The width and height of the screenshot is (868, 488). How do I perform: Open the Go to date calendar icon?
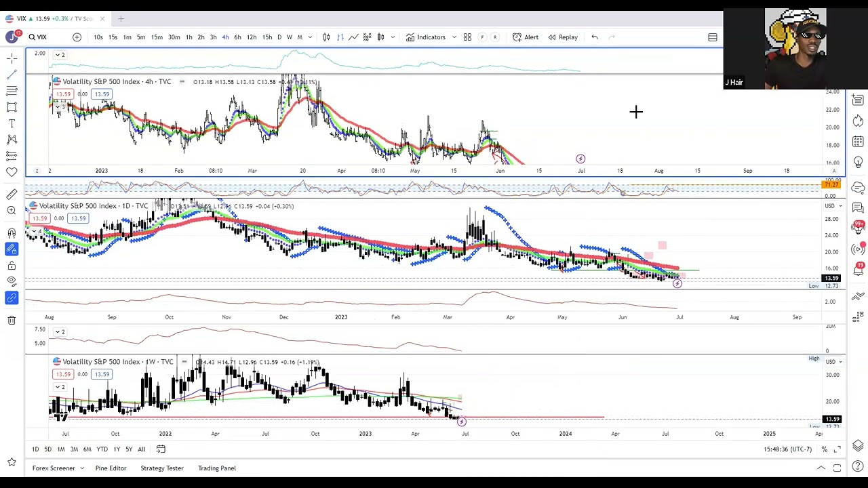tap(161, 449)
